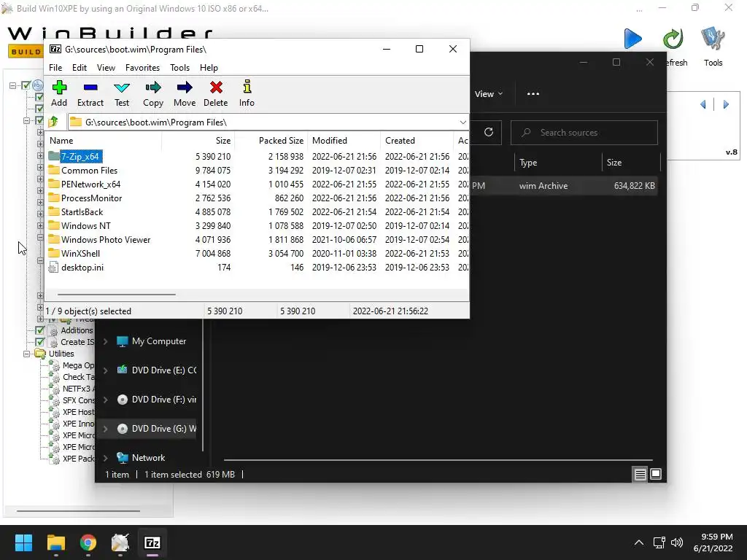Screen dimensions: 747x560
Task: Expand DVD Drive (G:) in Explorer sidebar
Action: (x=105, y=429)
